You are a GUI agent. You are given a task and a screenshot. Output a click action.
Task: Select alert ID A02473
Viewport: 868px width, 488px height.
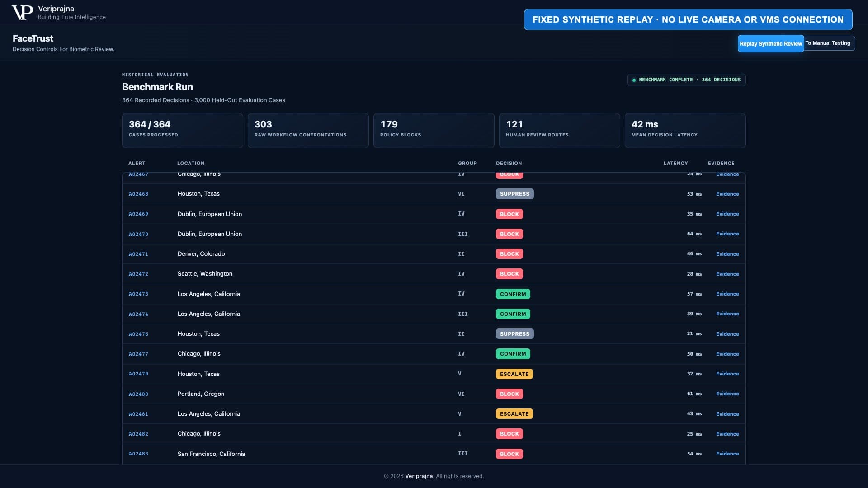138,294
